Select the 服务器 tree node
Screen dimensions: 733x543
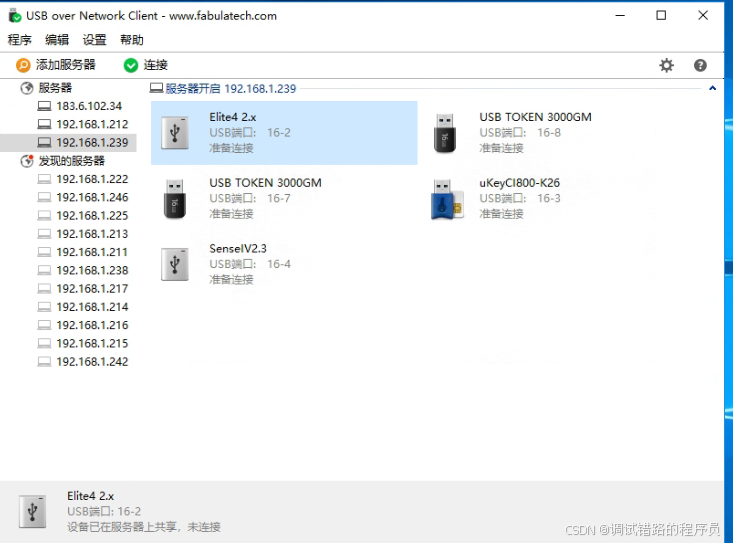55,88
